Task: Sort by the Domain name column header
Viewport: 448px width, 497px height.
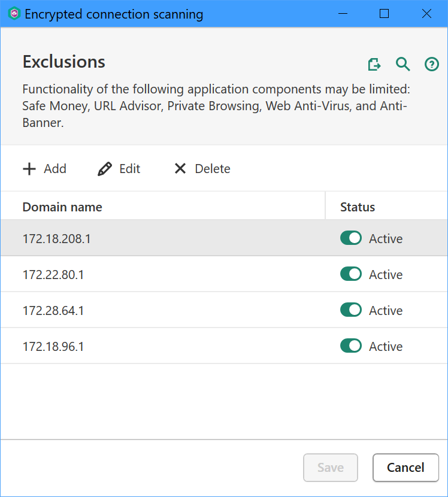Action: [62, 207]
